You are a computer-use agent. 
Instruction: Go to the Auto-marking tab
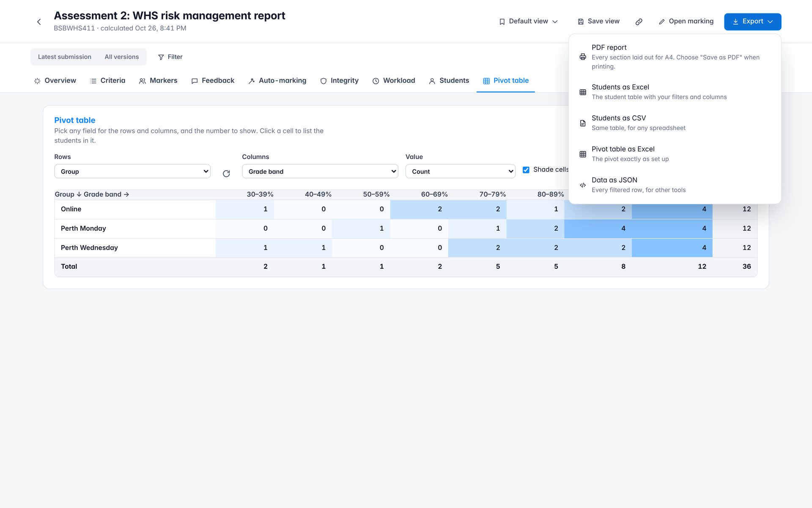(277, 81)
